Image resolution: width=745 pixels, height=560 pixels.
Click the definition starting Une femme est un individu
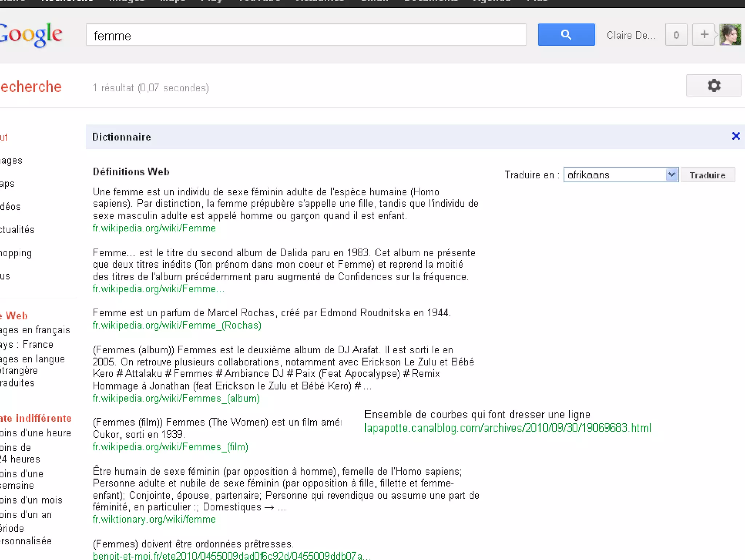point(286,204)
